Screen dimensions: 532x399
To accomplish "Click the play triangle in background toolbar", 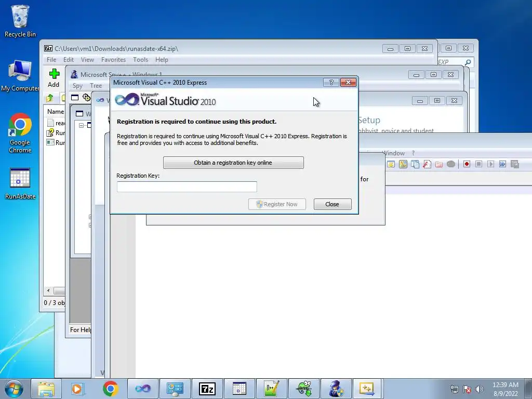I will [x=490, y=164].
